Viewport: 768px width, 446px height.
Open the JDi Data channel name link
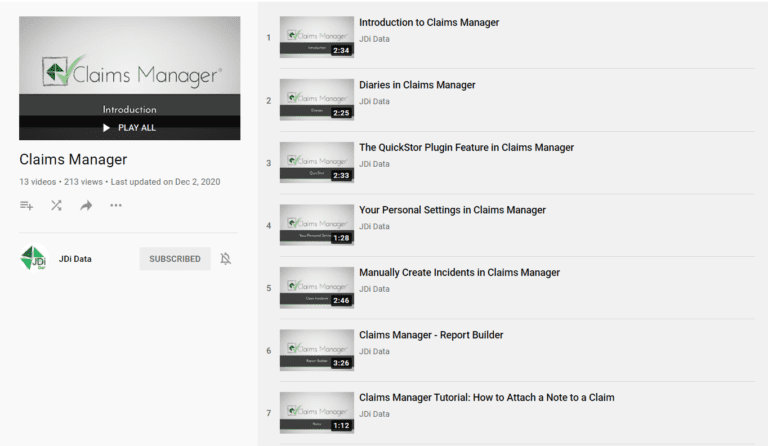[x=75, y=259]
